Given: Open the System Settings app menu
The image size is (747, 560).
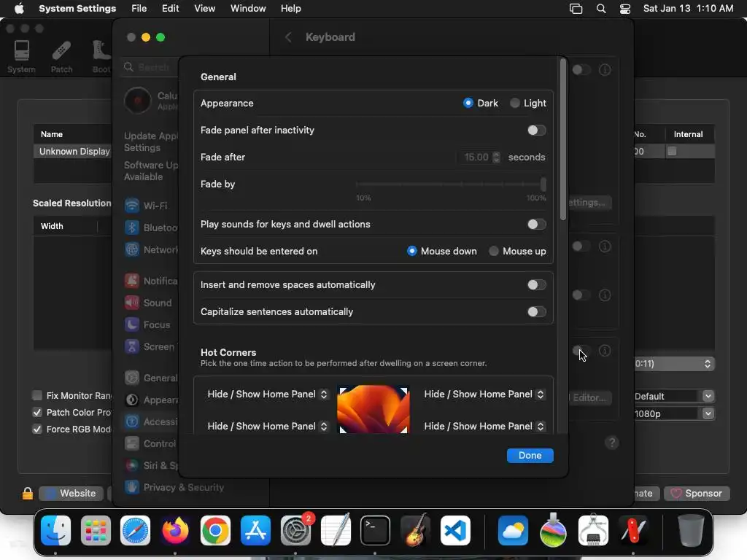Looking at the screenshot, I should (x=77, y=9).
